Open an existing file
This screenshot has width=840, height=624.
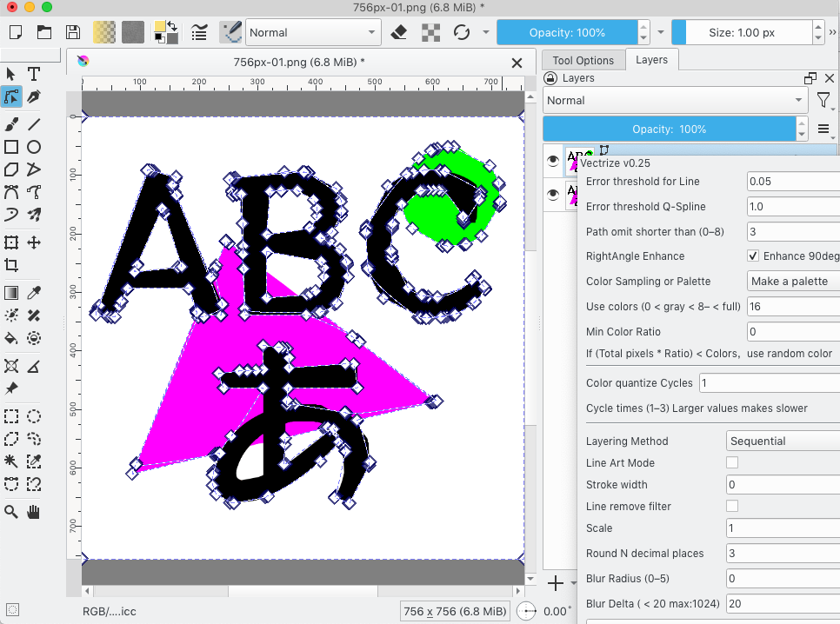click(x=44, y=33)
